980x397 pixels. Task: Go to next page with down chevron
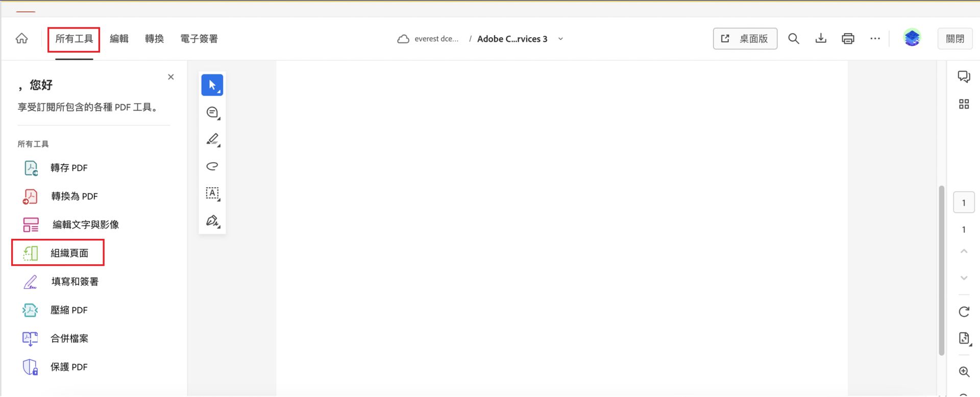[x=964, y=278]
